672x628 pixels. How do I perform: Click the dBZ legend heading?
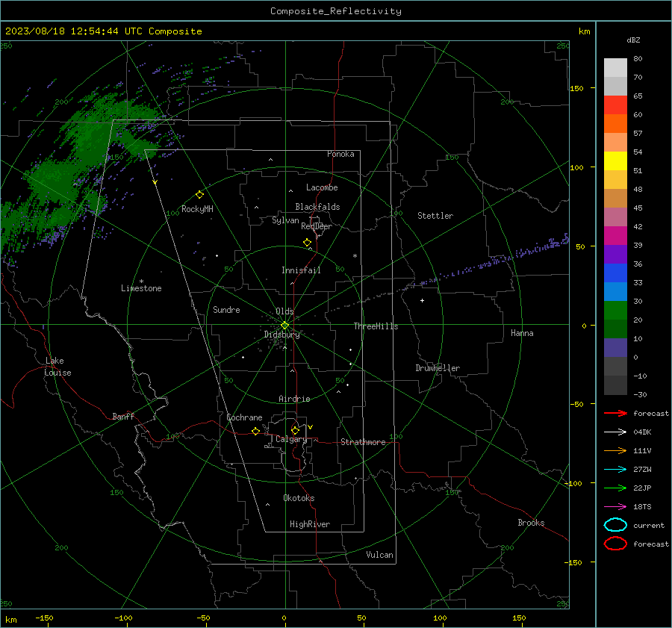point(633,40)
